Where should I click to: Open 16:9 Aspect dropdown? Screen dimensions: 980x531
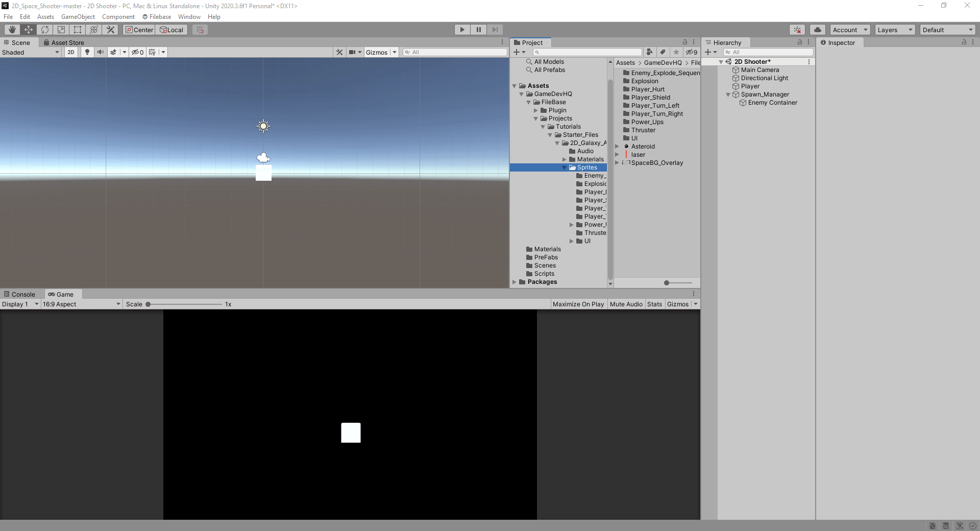(x=81, y=304)
